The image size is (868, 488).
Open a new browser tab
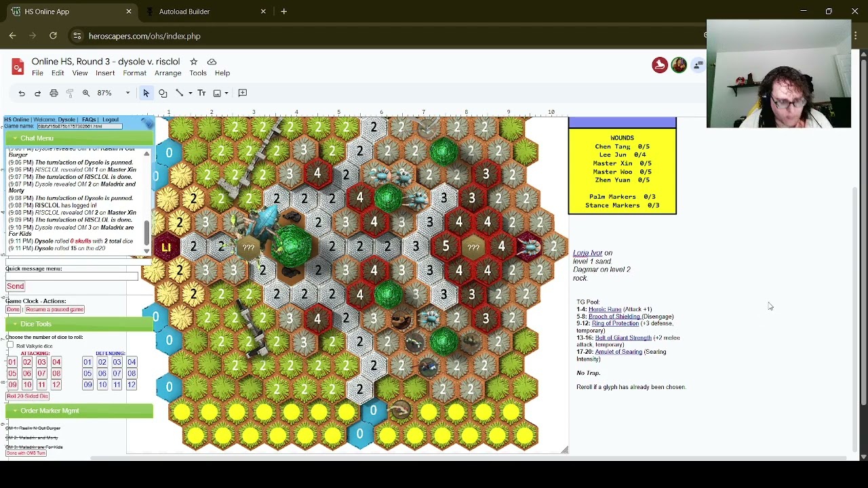(283, 12)
